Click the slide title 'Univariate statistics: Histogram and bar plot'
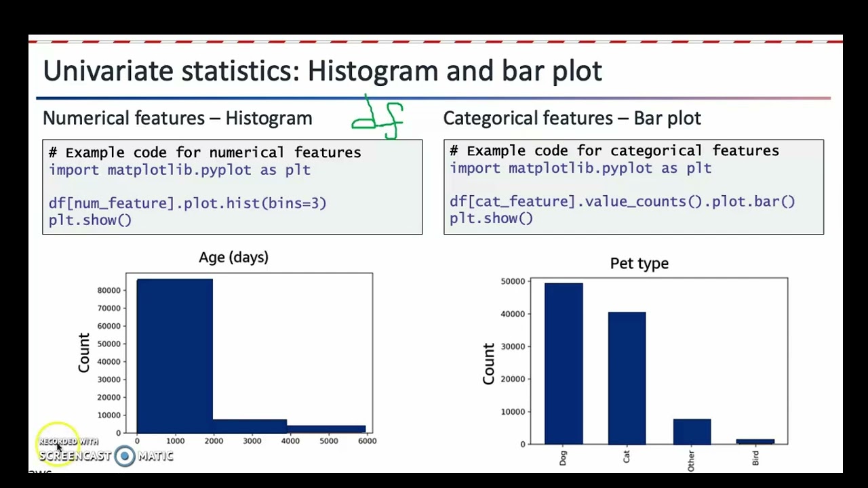 pos(322,71)
